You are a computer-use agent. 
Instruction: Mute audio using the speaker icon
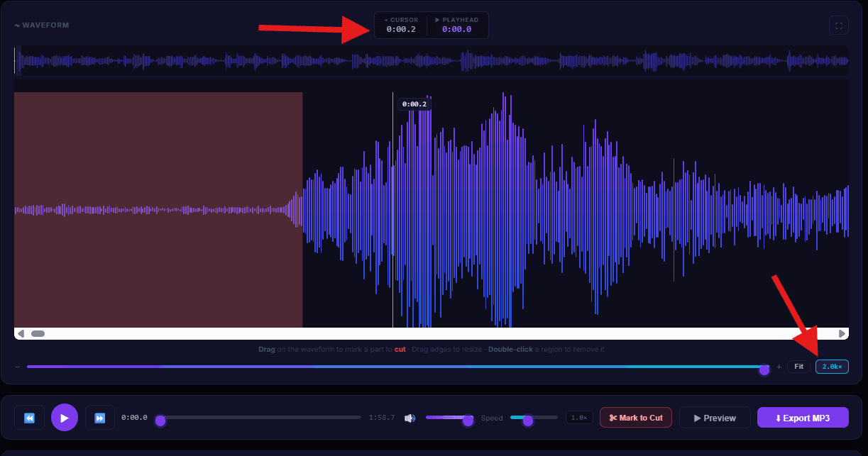pos(410,418)
